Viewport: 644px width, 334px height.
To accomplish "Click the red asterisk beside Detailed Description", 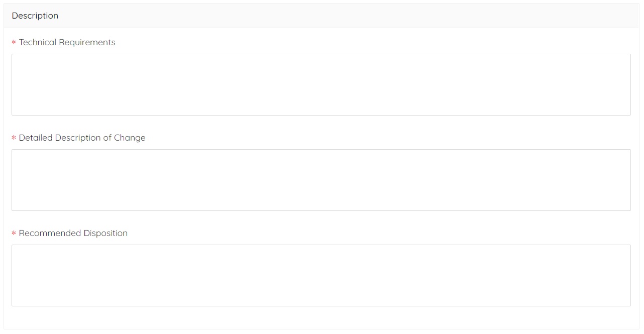I will pos(14,138).
